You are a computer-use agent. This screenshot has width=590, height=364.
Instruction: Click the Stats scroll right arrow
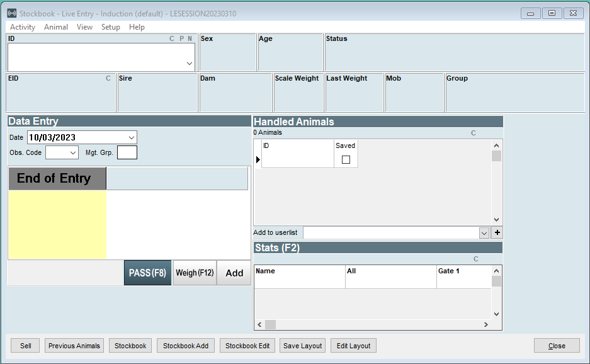(486, 324)
